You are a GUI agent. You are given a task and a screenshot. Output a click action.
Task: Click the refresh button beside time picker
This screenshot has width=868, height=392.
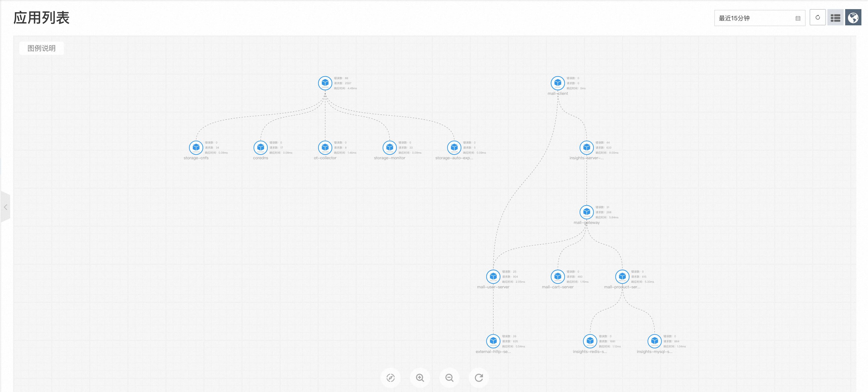coord(818,17)
